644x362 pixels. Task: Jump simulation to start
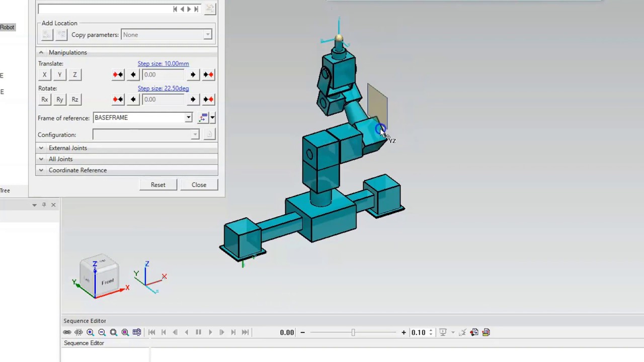click(x=152, y=332)
